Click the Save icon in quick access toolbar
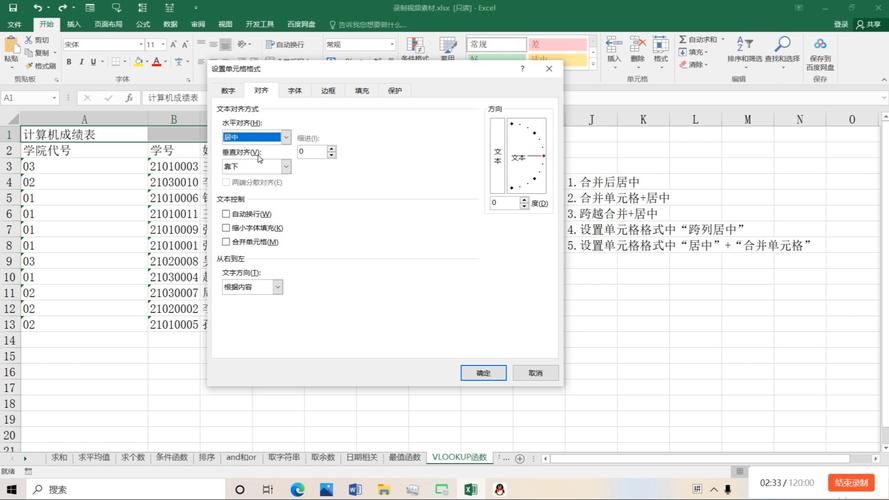This screenshot has height=500, width=889. click(x=12, y=8)
